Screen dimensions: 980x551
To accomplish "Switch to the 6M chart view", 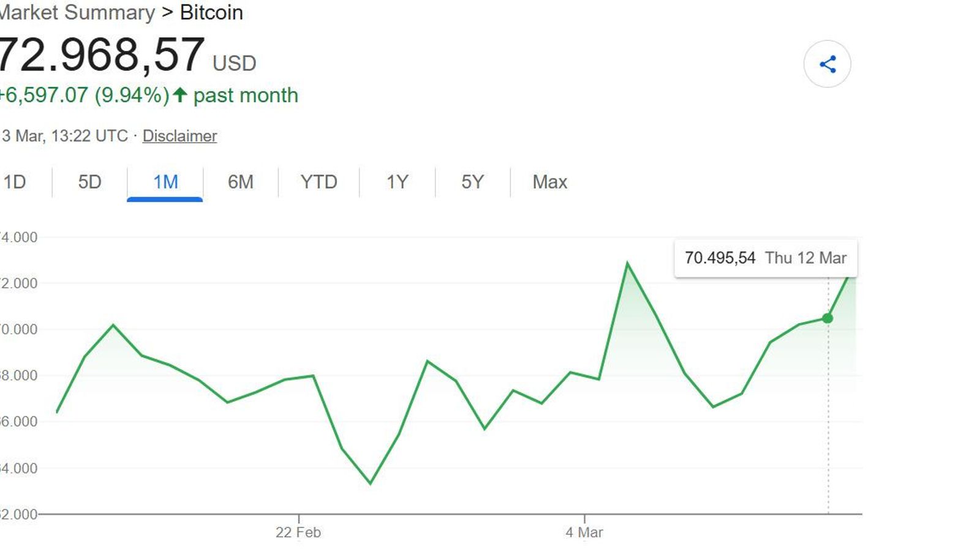I will click(x=241, y=182).
